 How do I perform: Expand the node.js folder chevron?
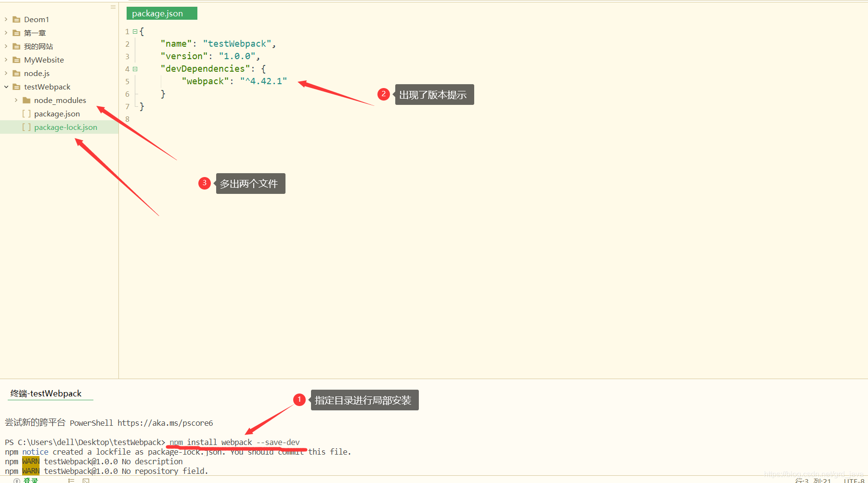6,73
